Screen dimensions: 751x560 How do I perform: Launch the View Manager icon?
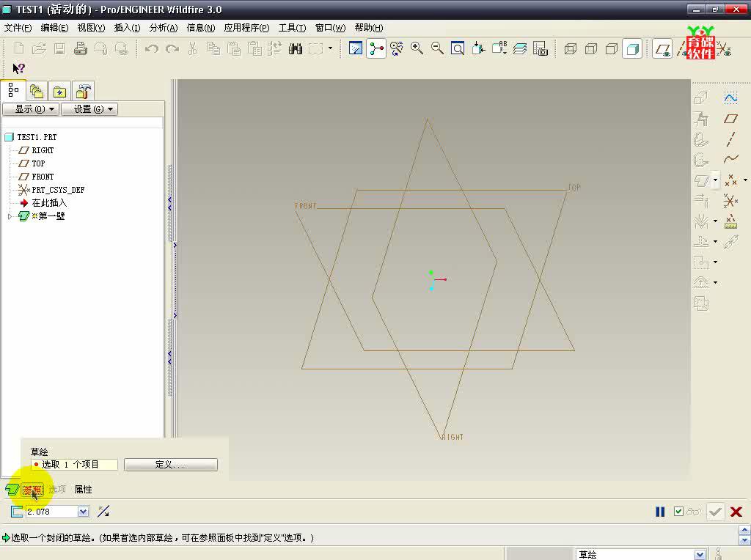pyautogui.click(x=541, y=48)
